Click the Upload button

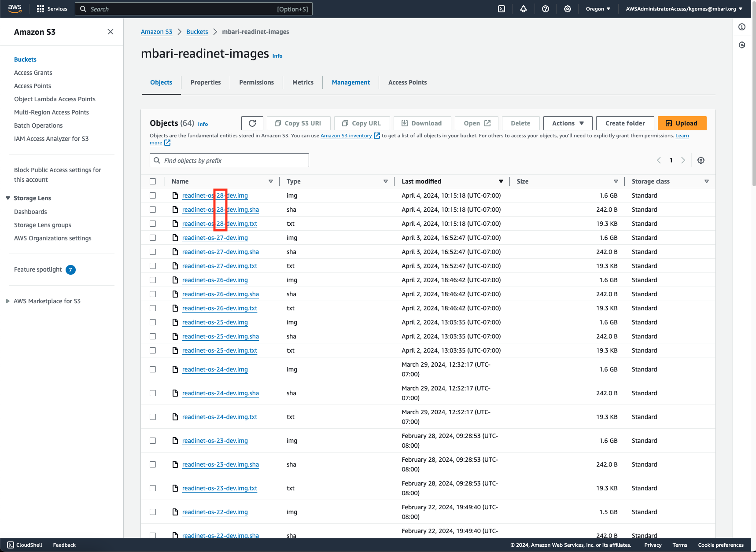coord(682,123)
